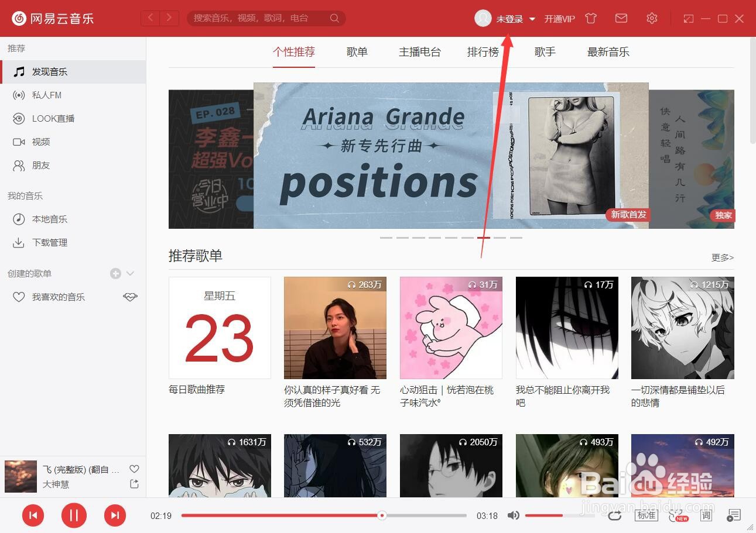Image resolution: width=756 pixels, height=533 pixels.
Task: Open playlist cover with 532万 plays
Action: [335, 466]
